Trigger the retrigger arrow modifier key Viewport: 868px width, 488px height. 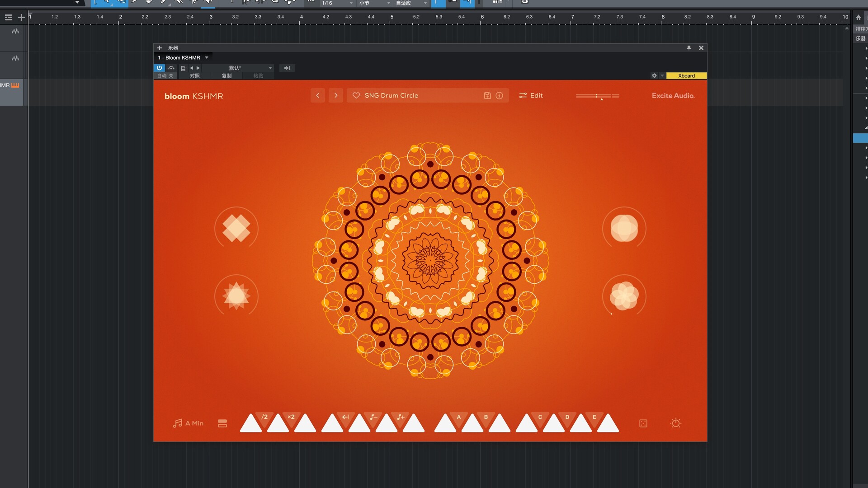[x=346, y=418]
